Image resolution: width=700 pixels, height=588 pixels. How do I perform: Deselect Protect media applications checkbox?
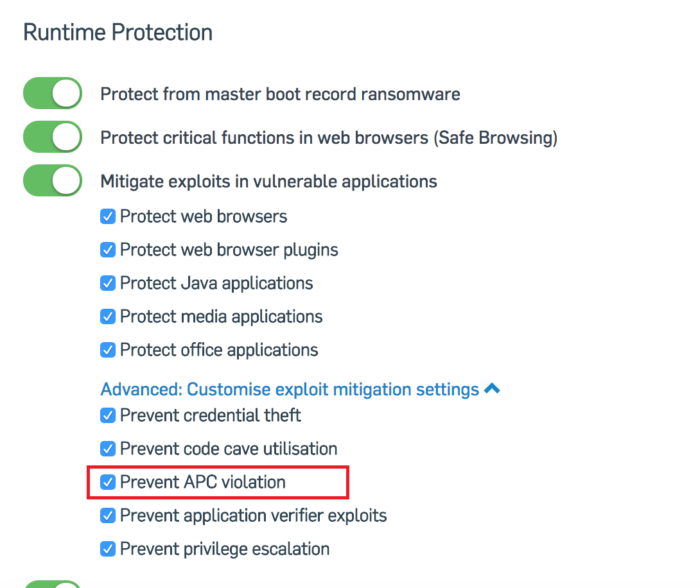[108, 316]
